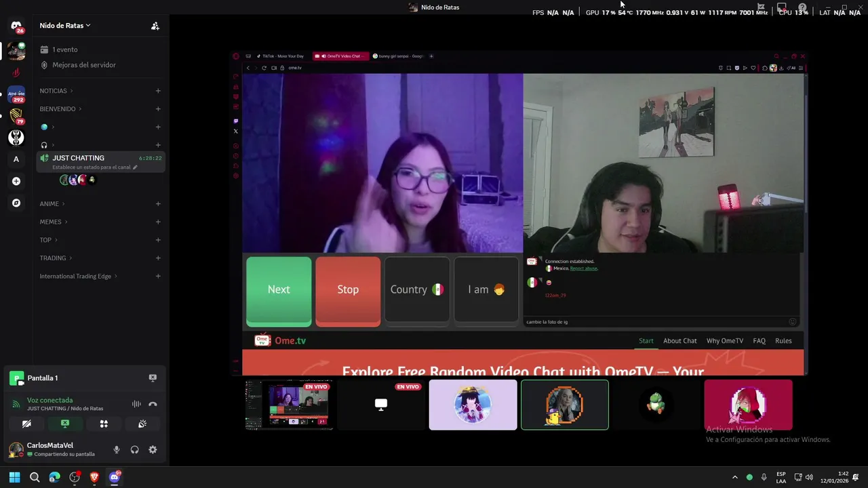Image resolution: width=868 pixels, height=488 pixels.
Task: Add a channel to ANIME
Action: (158, 204)
